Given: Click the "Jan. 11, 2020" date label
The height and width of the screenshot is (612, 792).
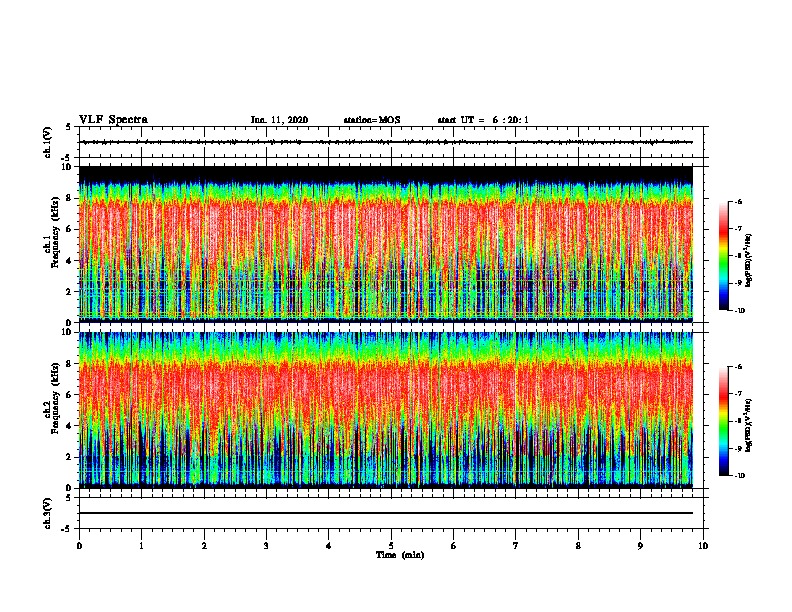Looking at the screenshot, I should (279, 120).
